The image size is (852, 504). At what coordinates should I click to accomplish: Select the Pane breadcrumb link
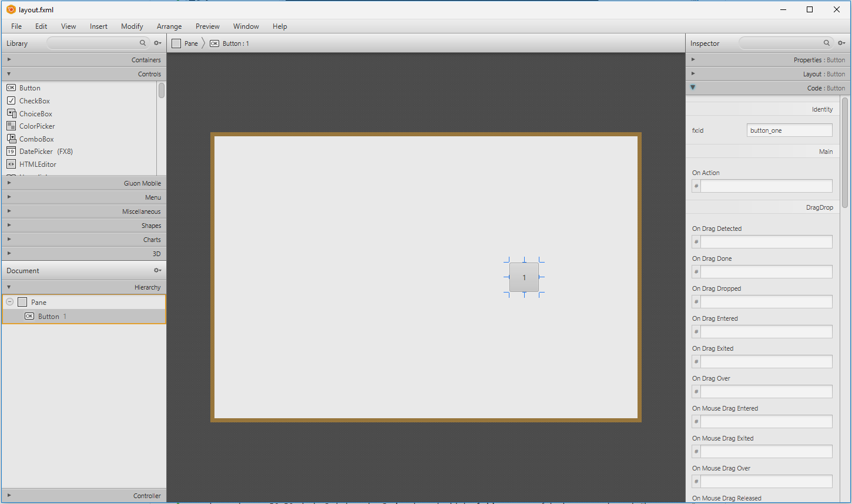coord(191,43)
